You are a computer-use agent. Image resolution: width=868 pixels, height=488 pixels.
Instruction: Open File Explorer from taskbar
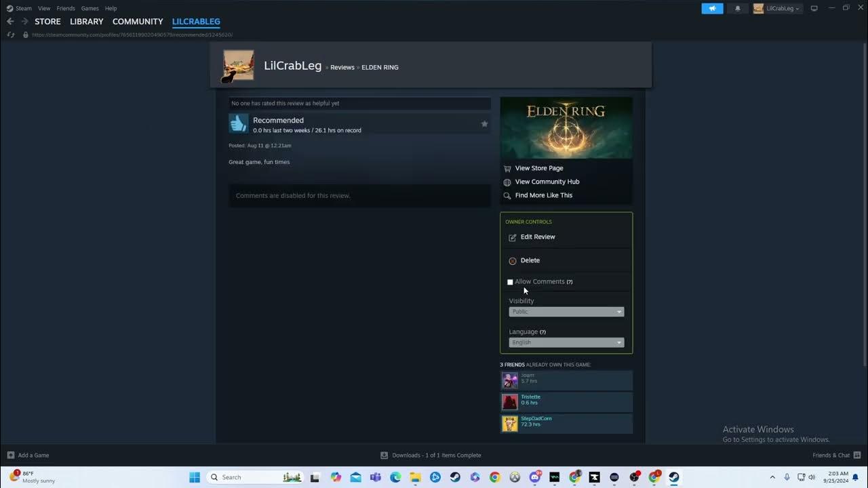(415, 477)
